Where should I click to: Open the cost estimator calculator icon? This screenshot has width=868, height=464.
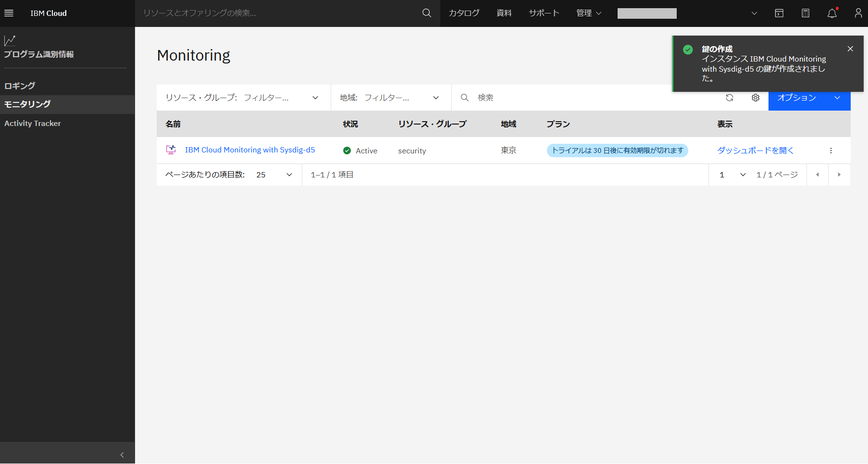pyautogui.click(x=806, y=13)
